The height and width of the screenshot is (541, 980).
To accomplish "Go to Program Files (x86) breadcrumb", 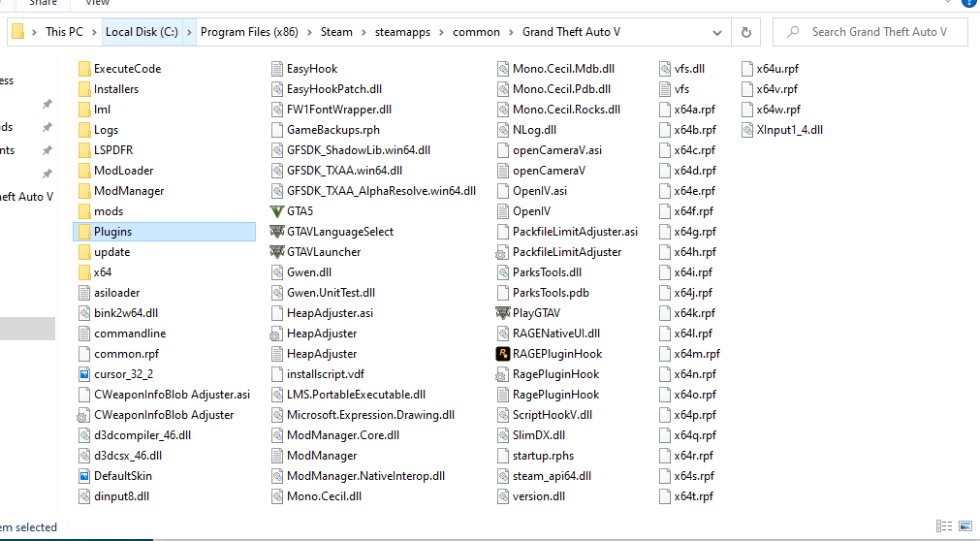I will pyautogui.click(x=249, y=32).
